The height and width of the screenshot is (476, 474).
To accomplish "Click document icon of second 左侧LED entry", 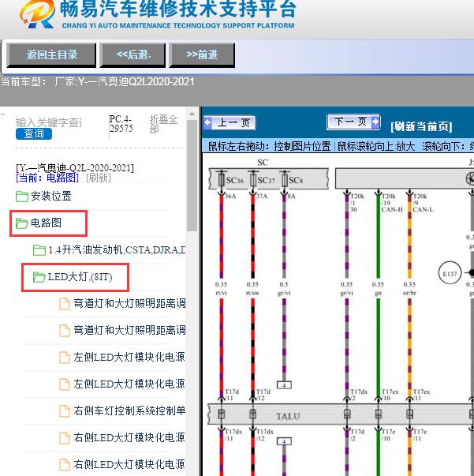I will (x=65, y=384).
